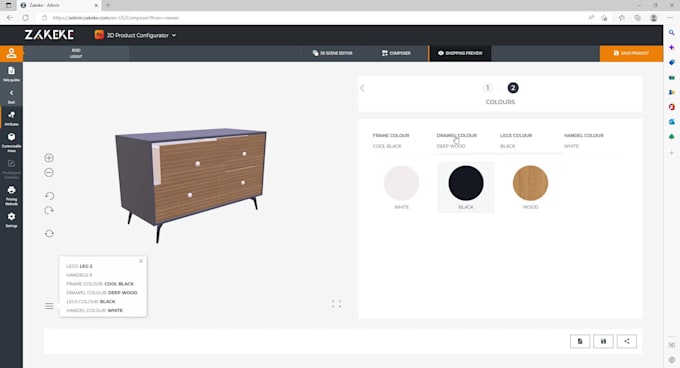Toggle the summary hamburger menu icon
The image size is (680, 368).
[x=49, y=306]
